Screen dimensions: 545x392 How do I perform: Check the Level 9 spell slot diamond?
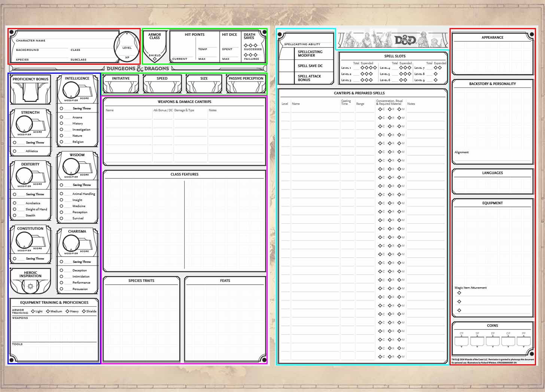click(x=435, y=80)
